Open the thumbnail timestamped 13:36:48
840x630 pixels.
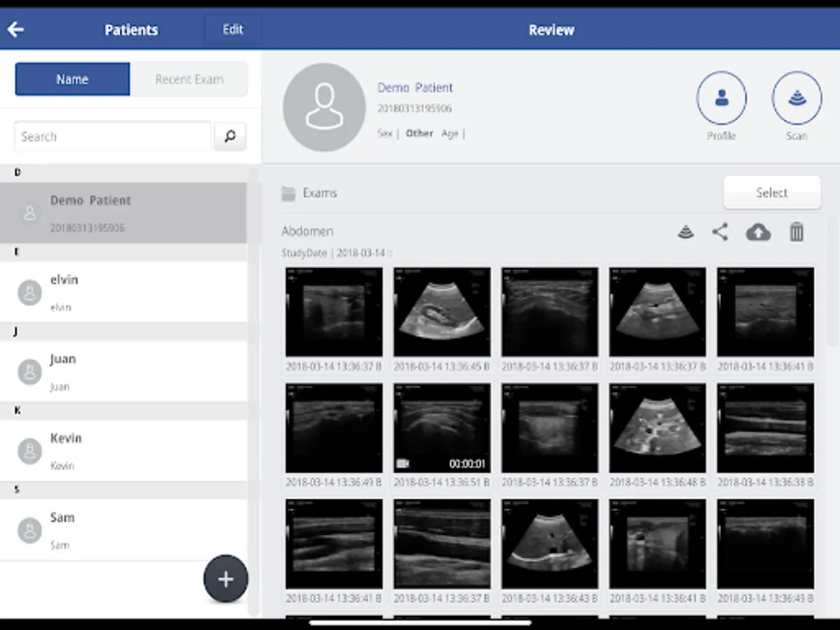pyautogui.click(x=657, y=428)
